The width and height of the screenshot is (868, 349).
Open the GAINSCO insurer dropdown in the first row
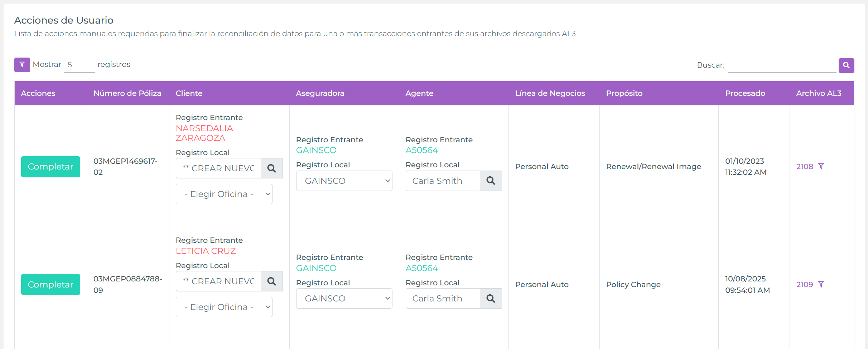[344, 181]
